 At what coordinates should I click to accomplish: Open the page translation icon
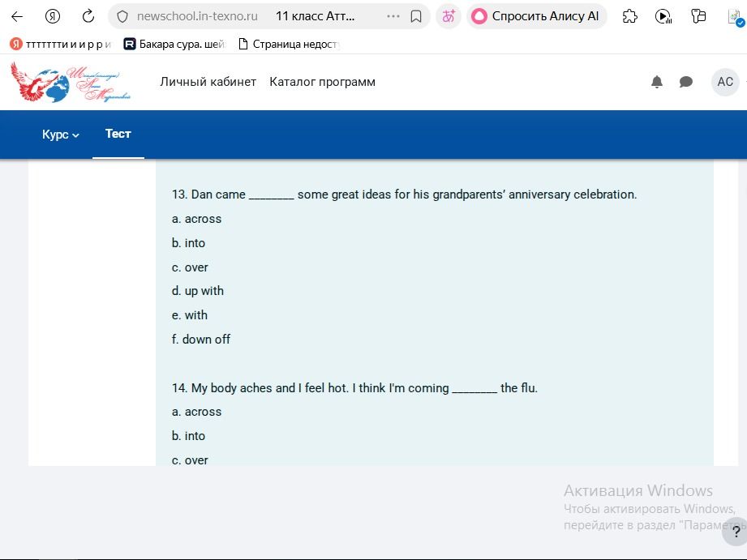click(x=449, y=17)
